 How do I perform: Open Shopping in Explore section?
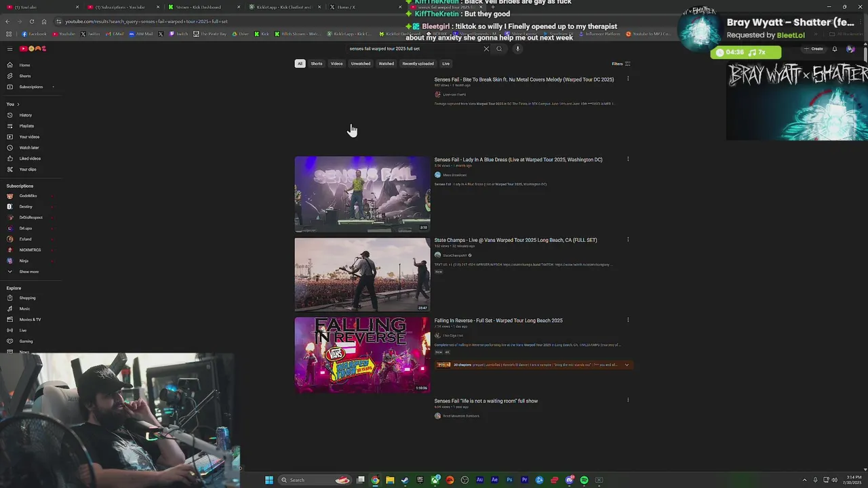(x=31, y=298)
